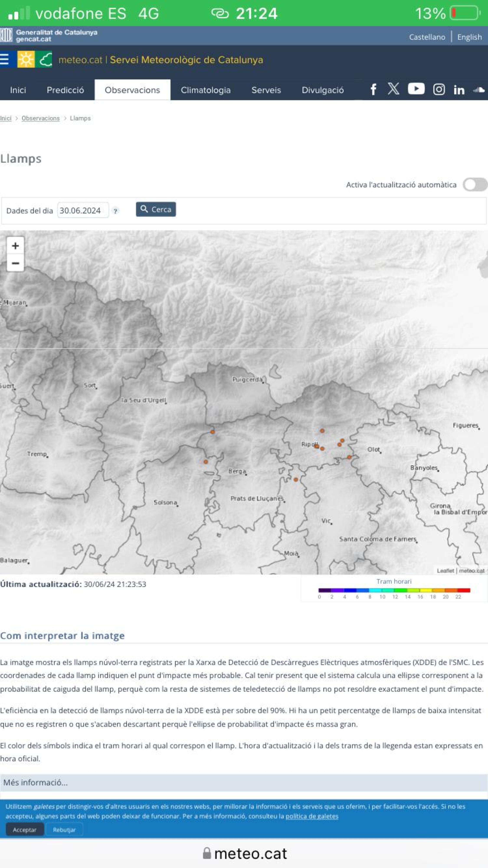Screen dimensions: 488x868
Task: Click the date help question mark icon
Action: [116, 211]
